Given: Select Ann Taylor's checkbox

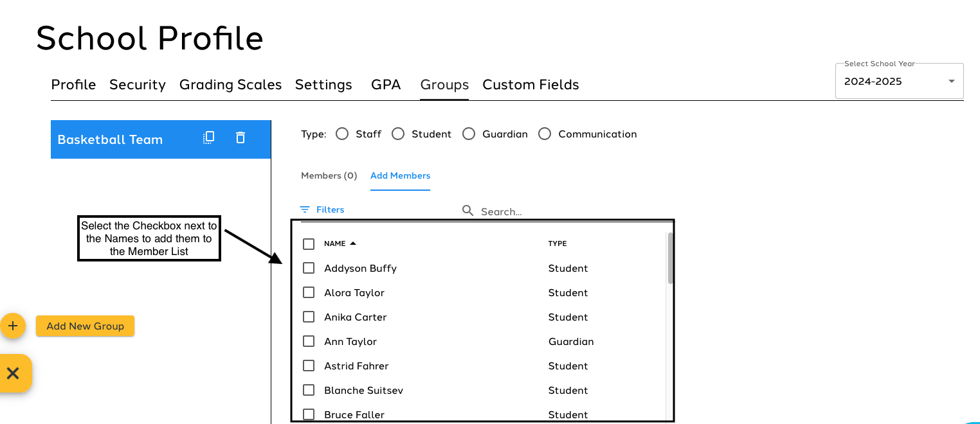Looking at the screenshot, I should (309, 341).
